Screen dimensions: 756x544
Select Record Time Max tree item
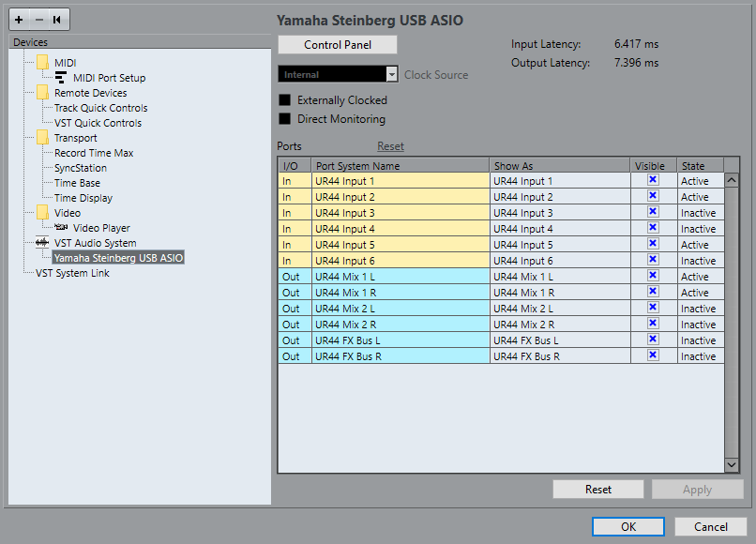tap(94, 152)
